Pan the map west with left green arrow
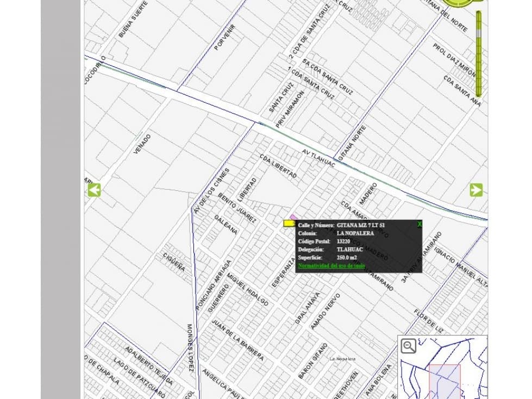Image resolution: width=532 pixels, height=399 pixels. click(95, 190)
